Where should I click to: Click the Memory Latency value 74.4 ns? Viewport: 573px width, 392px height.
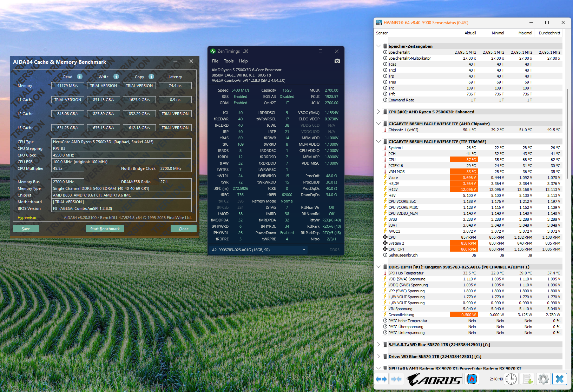tap(175, 86)
